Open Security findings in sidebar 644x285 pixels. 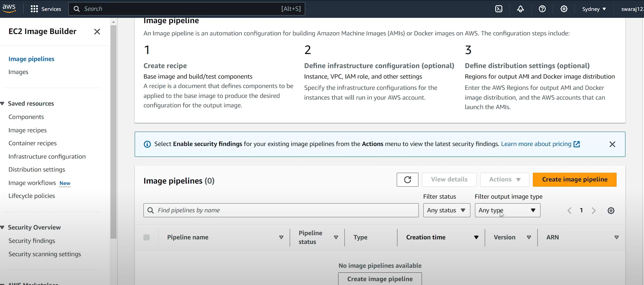point(32,241)
